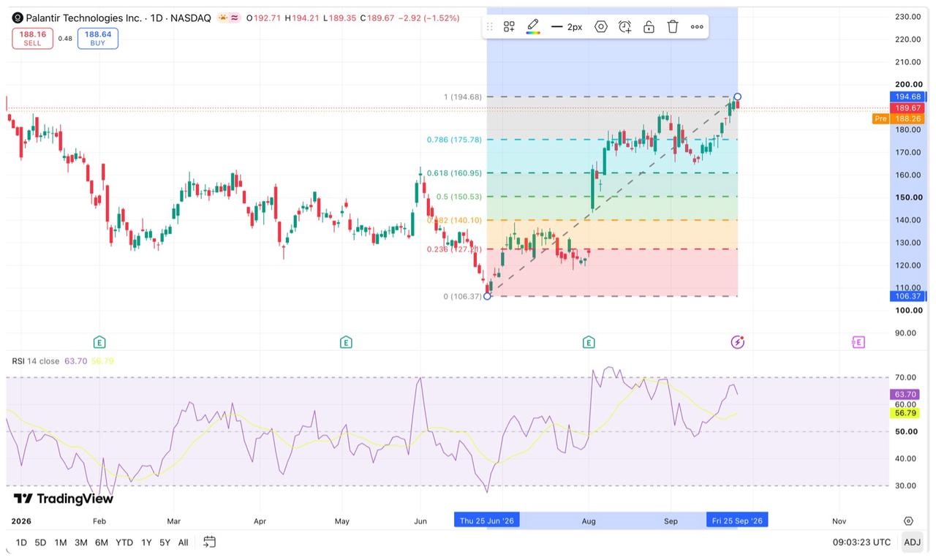Click the red SELL 188.16 button

click(32, 39)
